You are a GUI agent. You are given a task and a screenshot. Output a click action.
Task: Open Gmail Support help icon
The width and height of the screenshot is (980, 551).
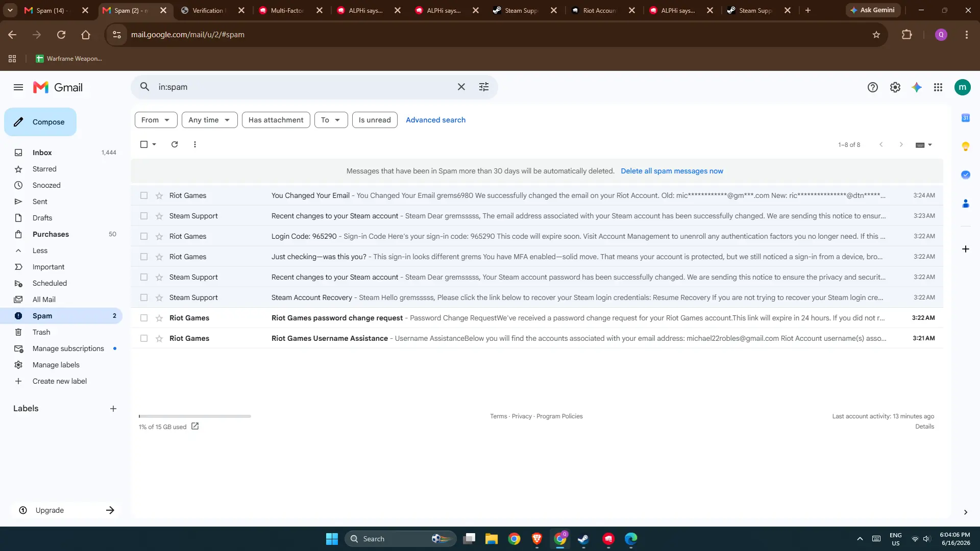(873, 87)
